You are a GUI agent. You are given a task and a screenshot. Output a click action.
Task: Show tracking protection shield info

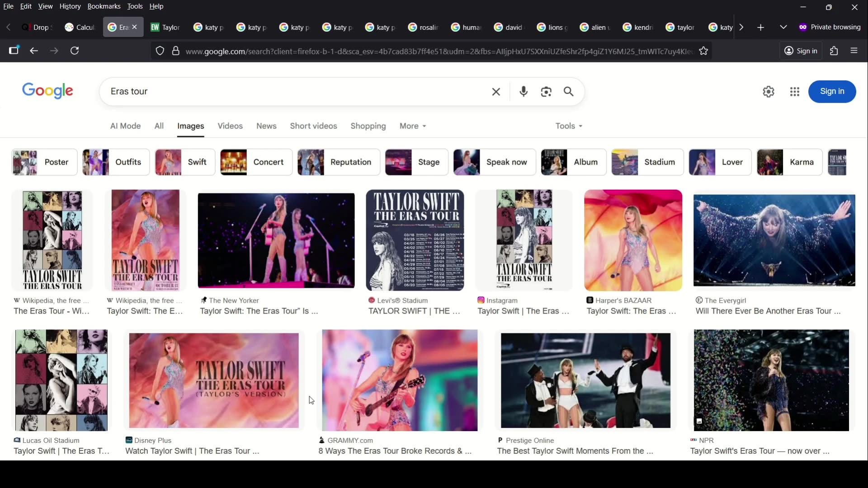click(160, 51)
